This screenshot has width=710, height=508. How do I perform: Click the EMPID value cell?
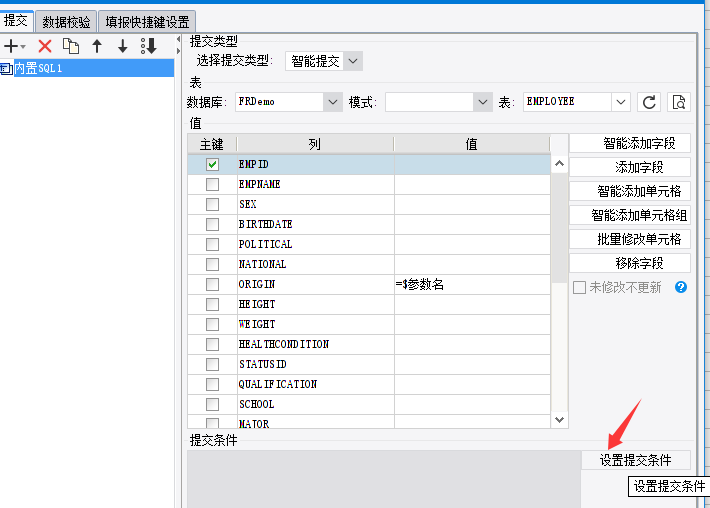click(472, 164)
